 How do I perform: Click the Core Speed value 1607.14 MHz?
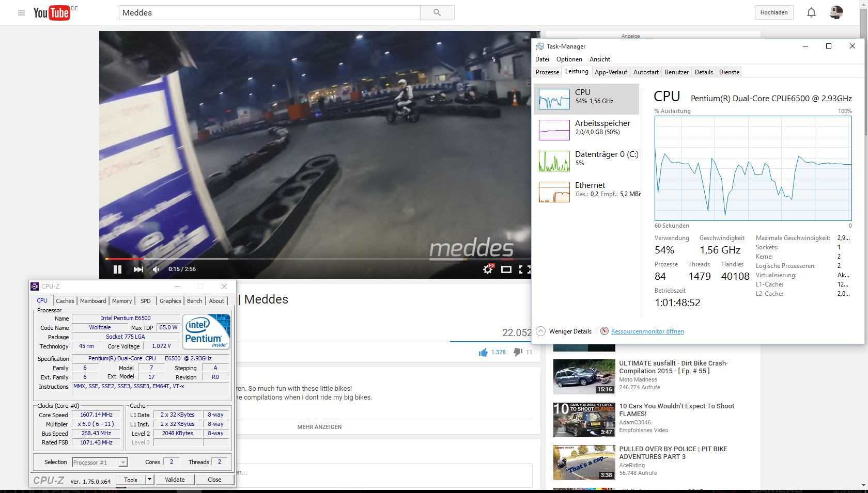(x=96, y=415)
